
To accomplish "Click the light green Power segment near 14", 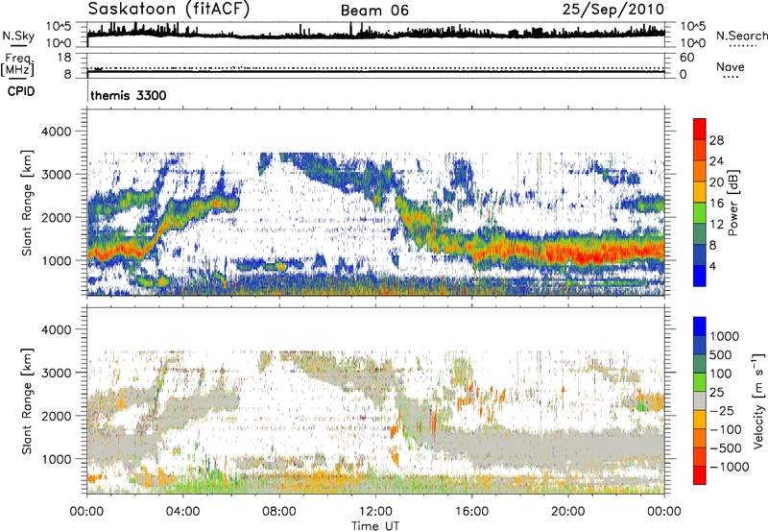I will [x=700, y=212].
